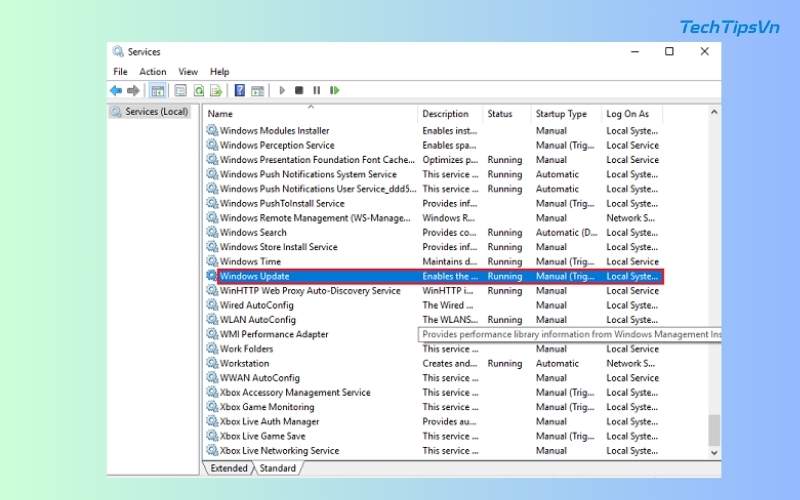Viewport: 800px width, 500px height.
Task: Click gear icon beside Work Folders
Action: coord(212,348)
